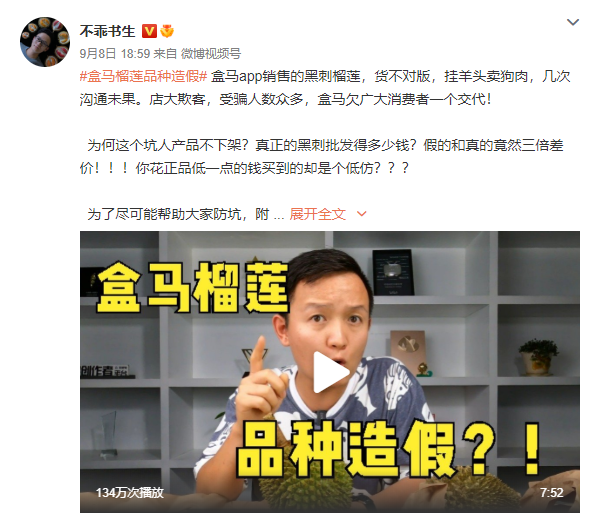
Task: Click the 微博视频号 source link
Action: pos(211,54)
